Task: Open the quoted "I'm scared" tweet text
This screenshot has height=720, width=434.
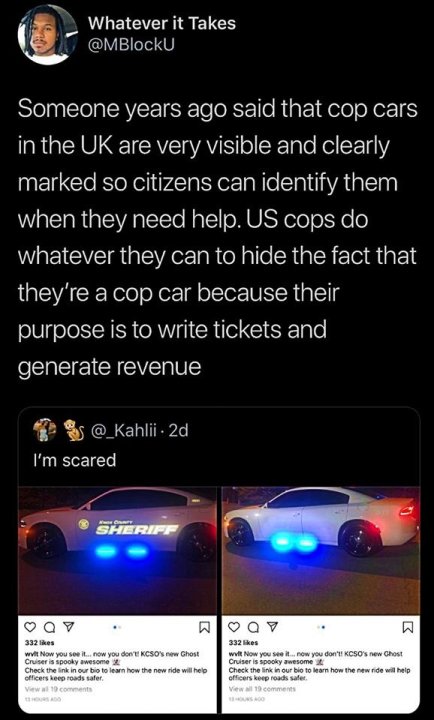Action: pos(75,460)
